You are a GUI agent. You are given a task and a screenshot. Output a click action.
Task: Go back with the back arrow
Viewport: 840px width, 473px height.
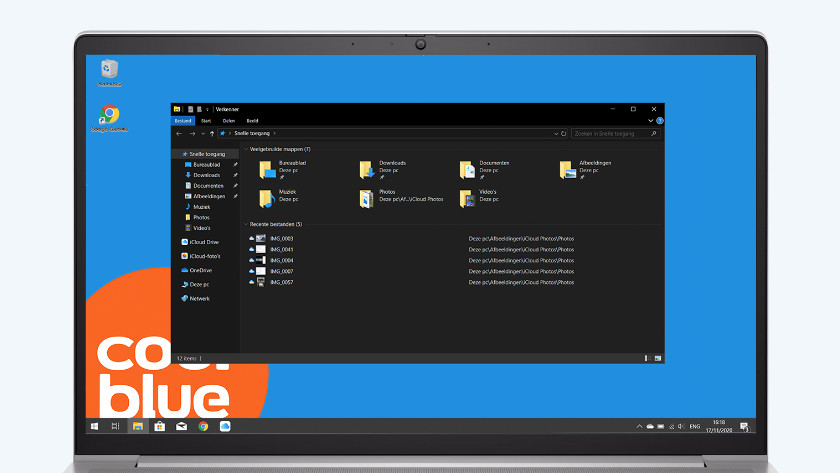pyautogui.click(x=179, y=133)
